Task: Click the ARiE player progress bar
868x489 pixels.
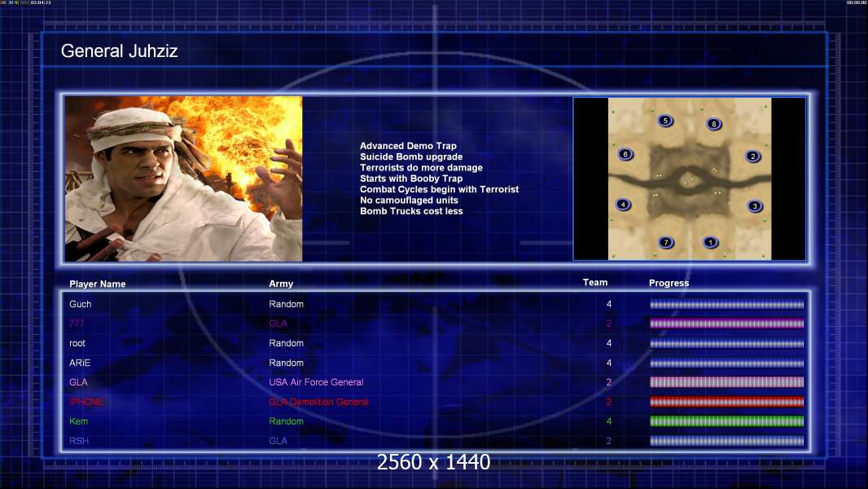Action: point(726,363)
